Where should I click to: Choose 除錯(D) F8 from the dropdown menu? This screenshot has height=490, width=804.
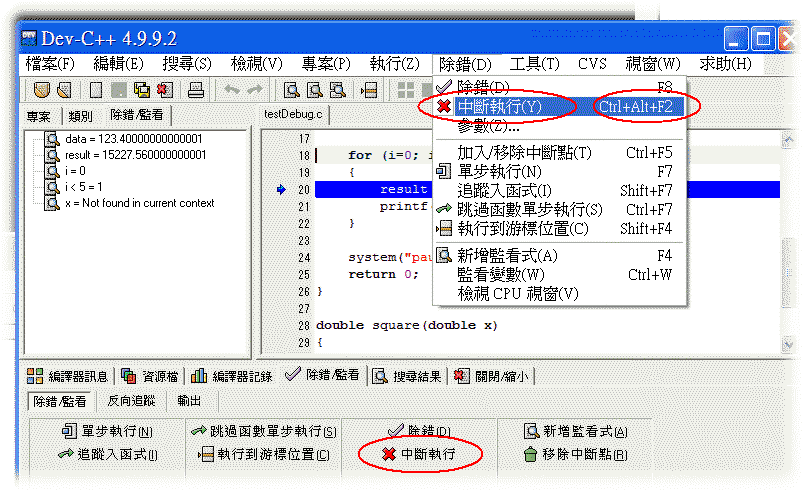pyautogui.click(x=559, y=87)
